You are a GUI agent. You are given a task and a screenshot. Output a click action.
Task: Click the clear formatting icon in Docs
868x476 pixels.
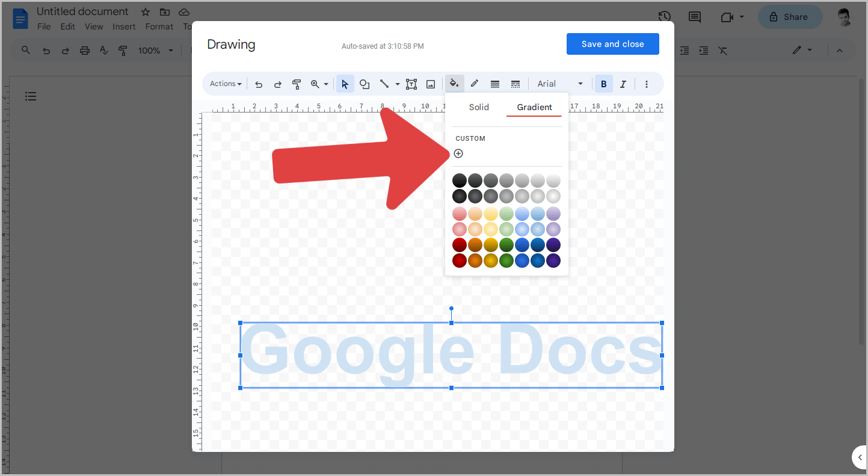[723, 51]
